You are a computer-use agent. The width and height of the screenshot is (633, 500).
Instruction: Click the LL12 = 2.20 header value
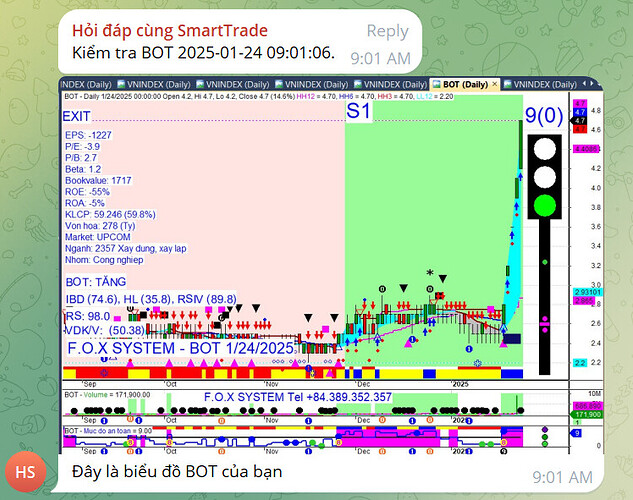pos(434,96)
